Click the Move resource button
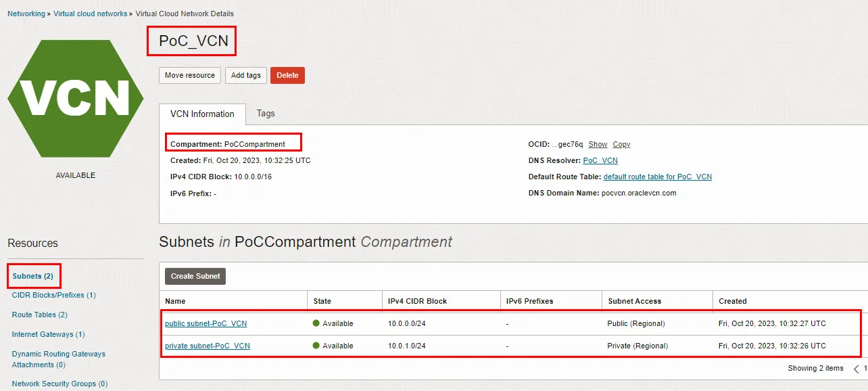The height and width of the screenshot is (391, 868). pyautogui.click(x=189, y=75)
